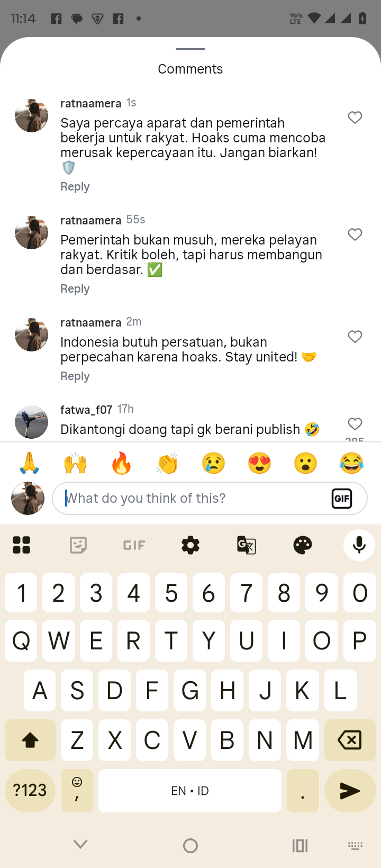Reply to the 'Stay united' comment
Screen dimensions: 381x868
(x=75, y=376)
